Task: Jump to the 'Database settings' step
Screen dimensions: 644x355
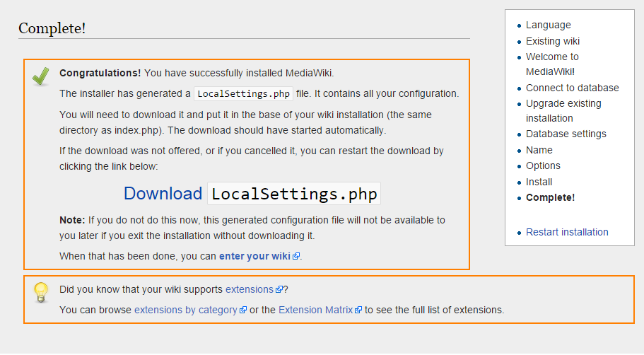Action: (566, 134)
